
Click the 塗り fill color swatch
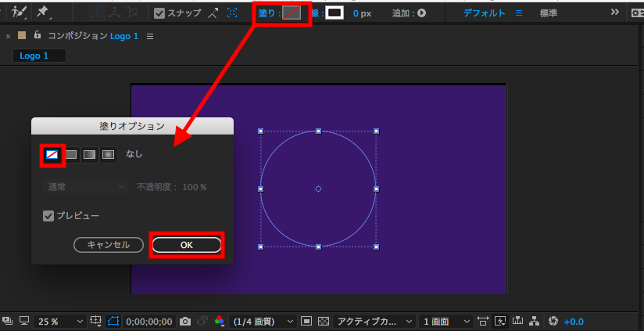[292, 13]
